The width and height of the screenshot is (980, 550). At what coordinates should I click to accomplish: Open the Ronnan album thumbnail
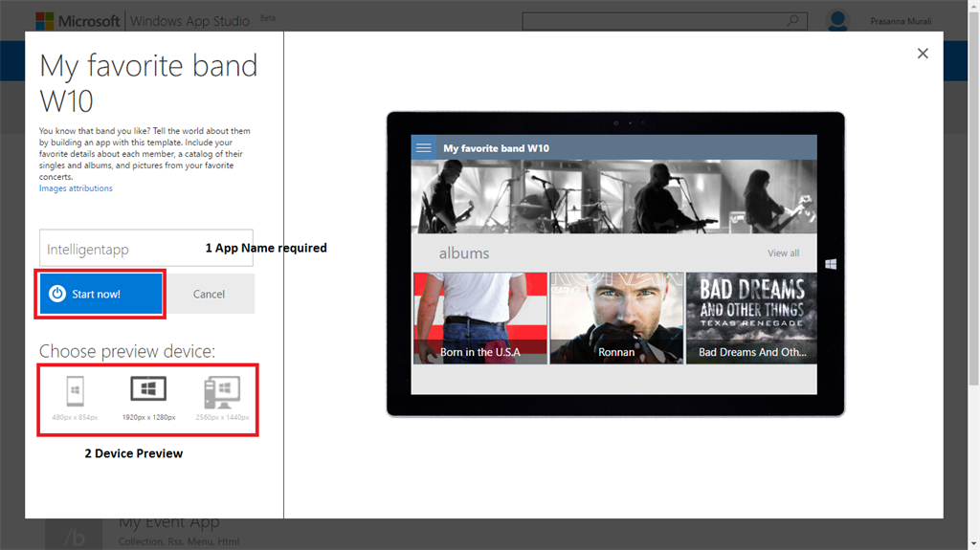click(x=616, y=319)
